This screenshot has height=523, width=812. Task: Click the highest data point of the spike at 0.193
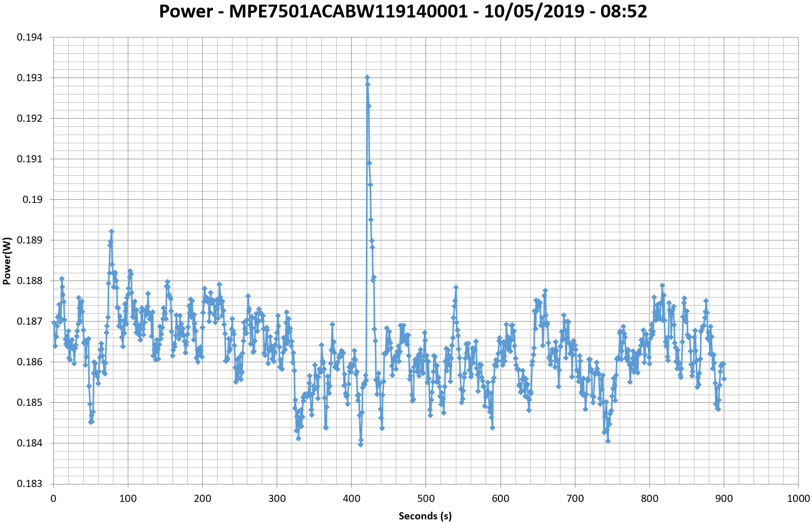[x=367, y=78]
